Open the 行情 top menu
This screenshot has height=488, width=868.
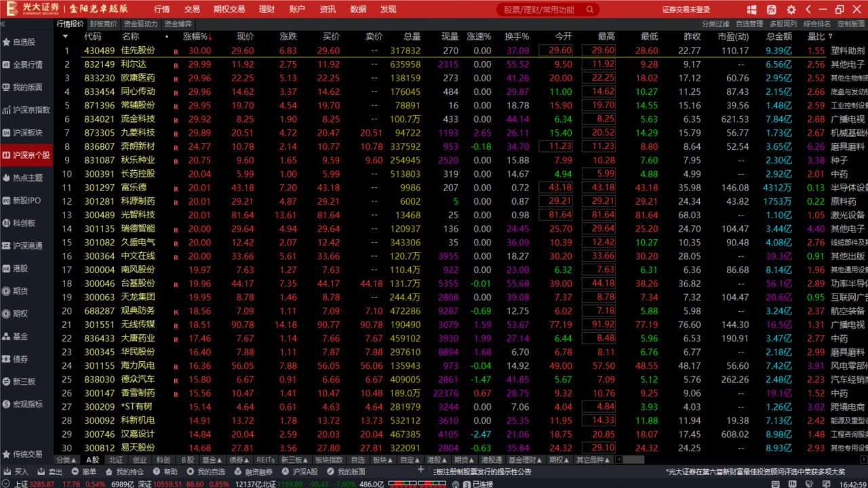[162, 9]
